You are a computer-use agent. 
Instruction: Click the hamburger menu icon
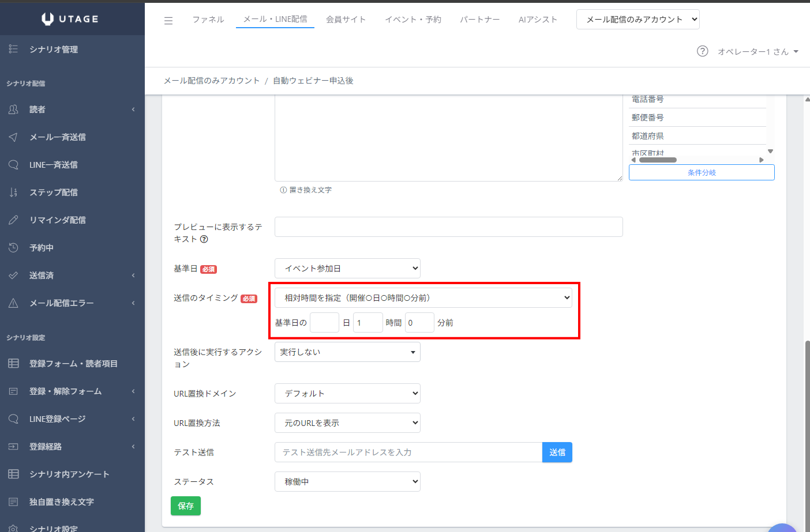click(168, 20)
